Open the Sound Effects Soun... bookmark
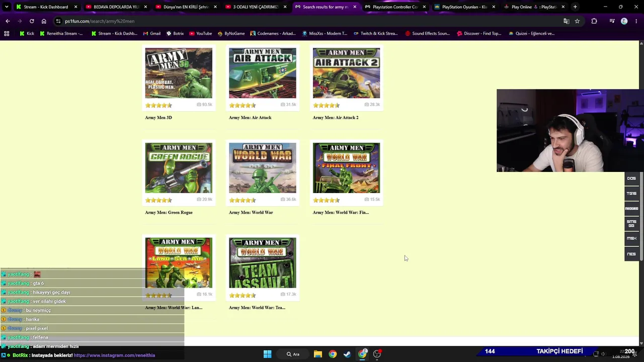The image size is (644, 362). 427,34
